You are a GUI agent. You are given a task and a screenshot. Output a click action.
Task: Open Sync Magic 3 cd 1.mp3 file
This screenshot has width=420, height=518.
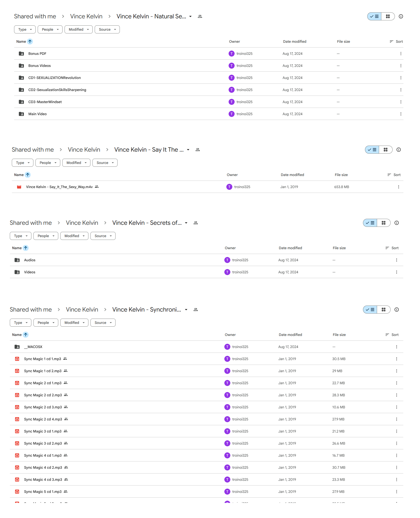point(206,431)
